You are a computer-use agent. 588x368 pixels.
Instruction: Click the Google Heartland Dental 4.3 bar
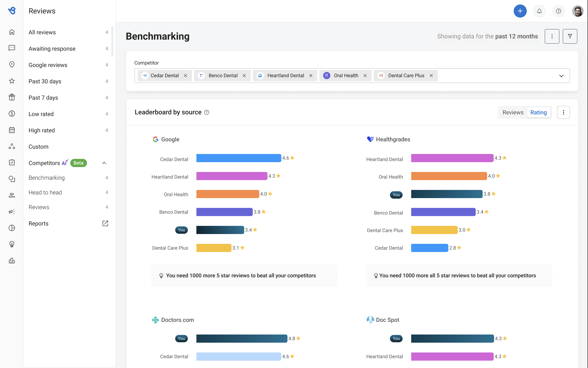coord(232,176)
